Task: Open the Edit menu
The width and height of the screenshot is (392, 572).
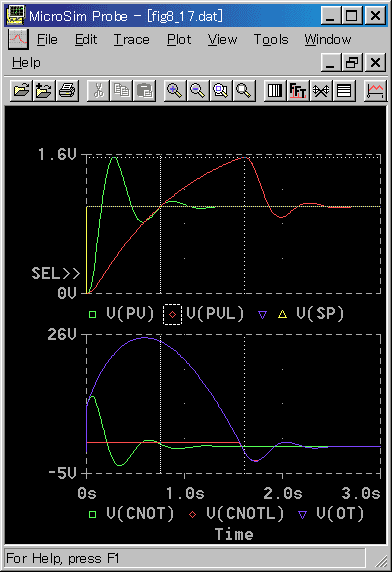Action: pyautogui.click(x=86, y=39)
